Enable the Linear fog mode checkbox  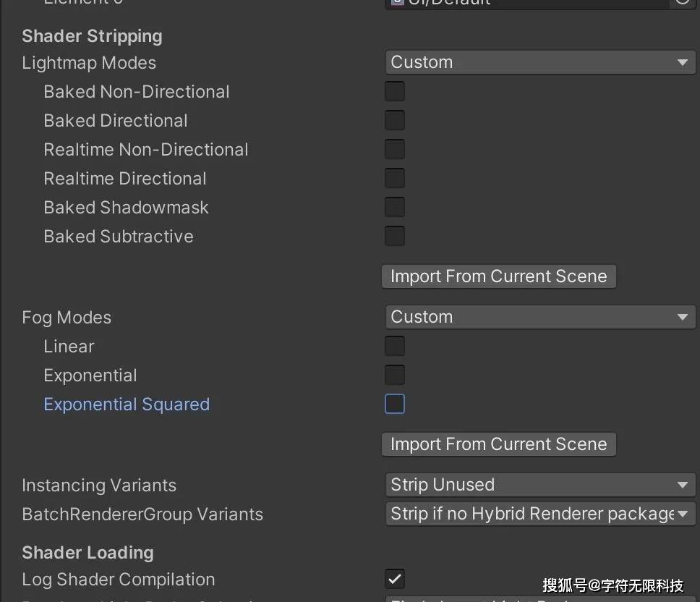tap(394, 346)
